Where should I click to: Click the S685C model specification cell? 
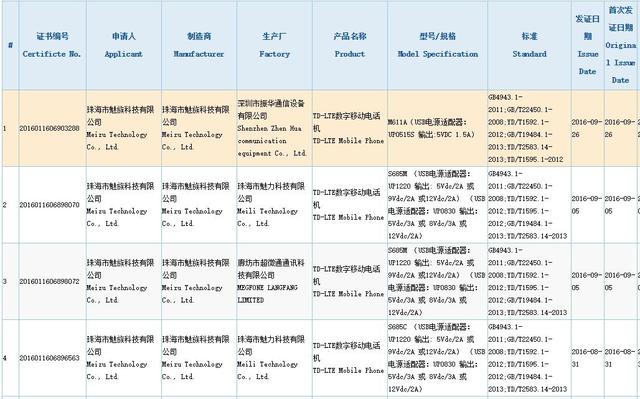(438, 358)
